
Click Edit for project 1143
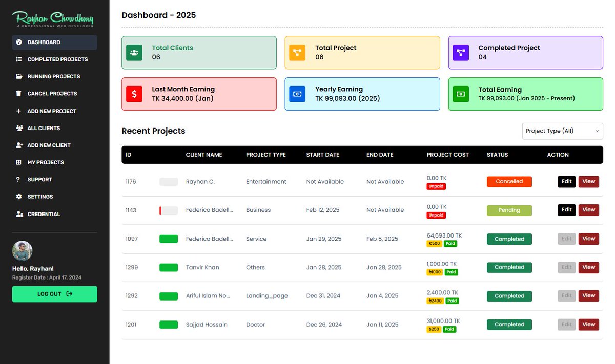tap(566, 210)
